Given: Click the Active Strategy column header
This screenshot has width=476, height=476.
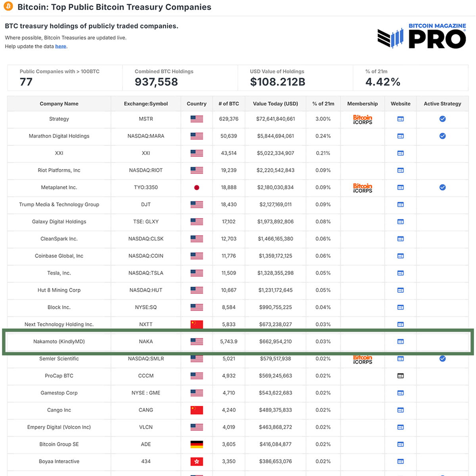Looking at the screenshot, I should click(x=443, y=104).
